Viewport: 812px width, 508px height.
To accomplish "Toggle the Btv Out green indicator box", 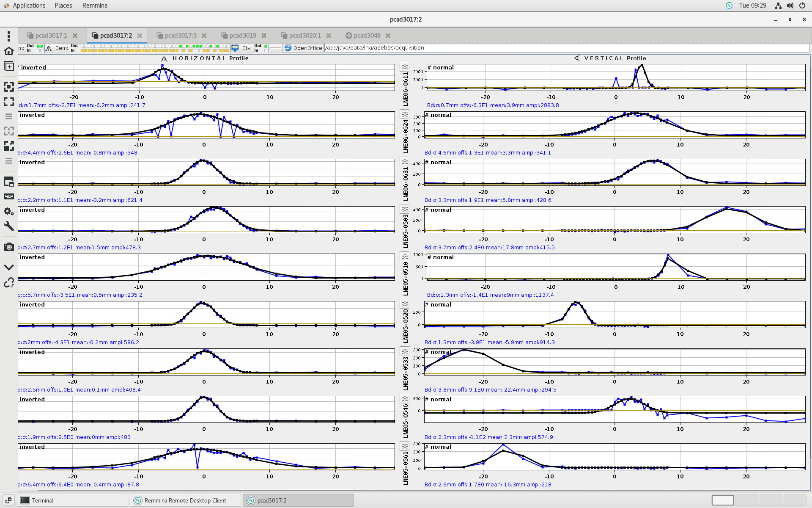I will click(266, 46).
